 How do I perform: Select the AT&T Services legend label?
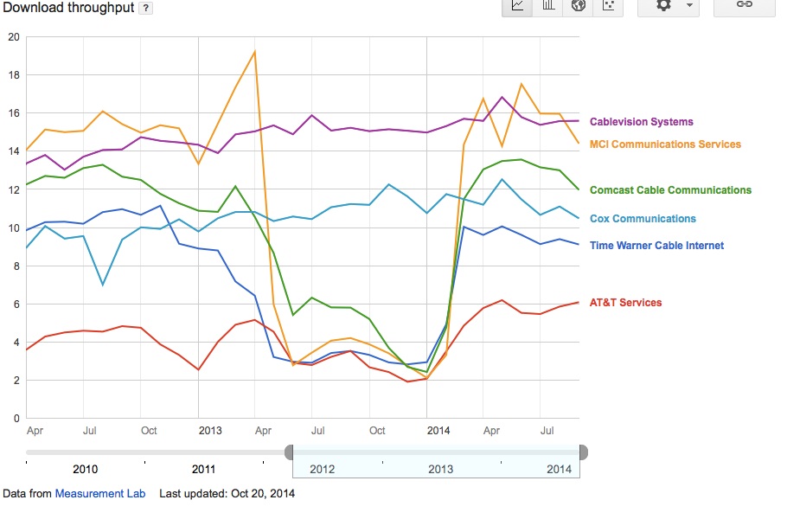[625, 302]
